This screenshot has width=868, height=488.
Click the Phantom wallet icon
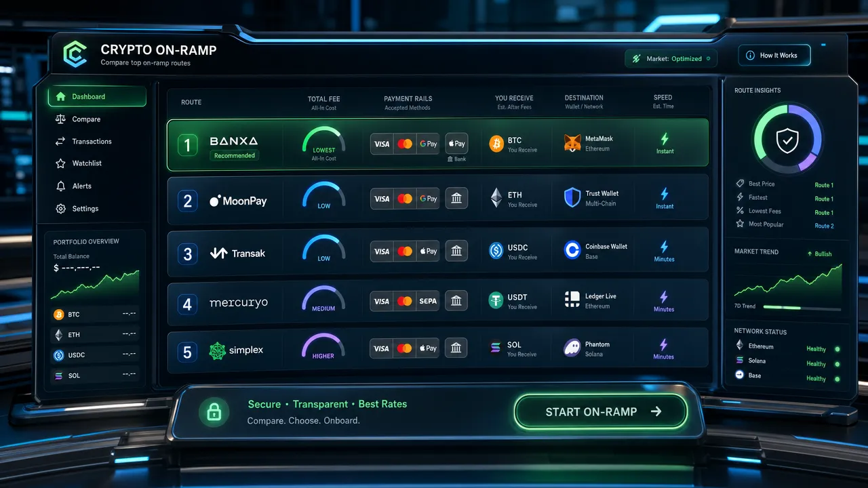tap(572, 348)
